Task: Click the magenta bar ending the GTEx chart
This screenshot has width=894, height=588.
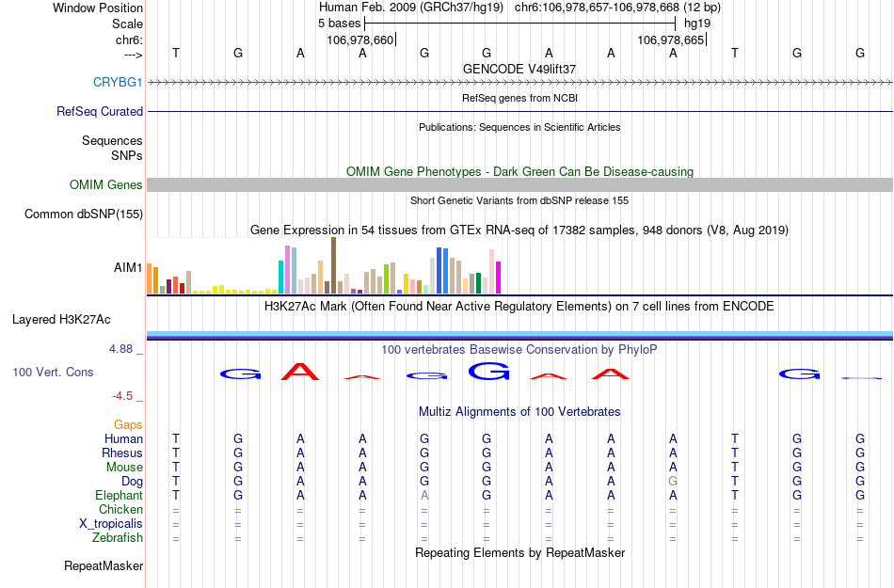Action: (499, 278)
